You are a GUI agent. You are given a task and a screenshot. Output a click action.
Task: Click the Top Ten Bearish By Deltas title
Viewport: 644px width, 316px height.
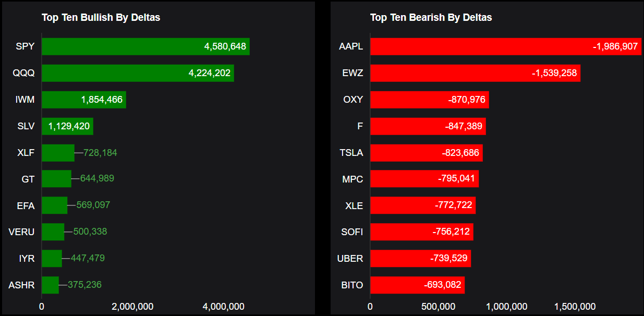[431, 18]
